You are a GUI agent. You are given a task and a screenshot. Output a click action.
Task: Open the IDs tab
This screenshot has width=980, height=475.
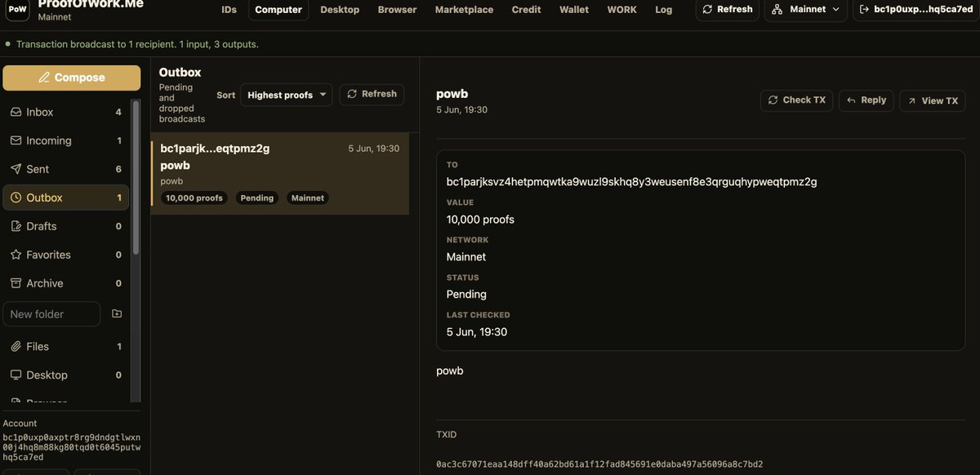(x=229, y=10)
